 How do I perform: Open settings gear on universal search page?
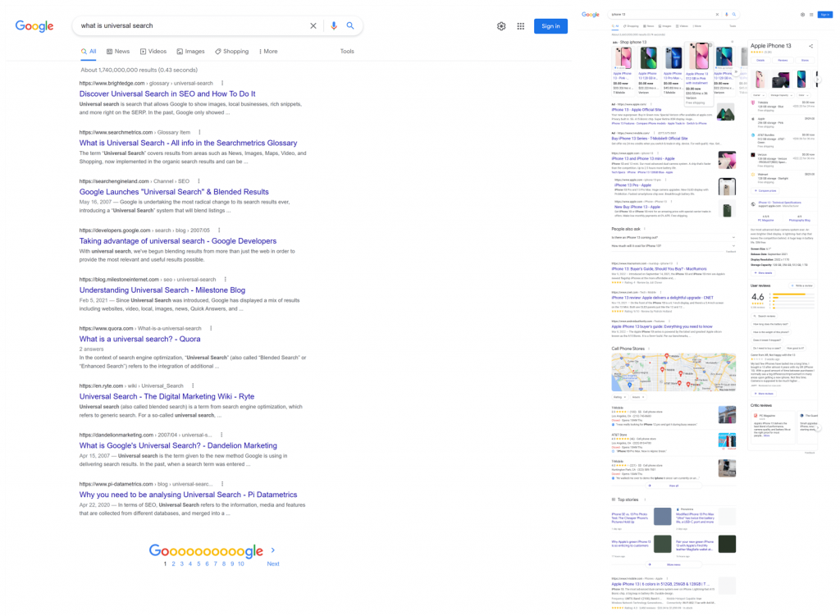pos(501,26)
